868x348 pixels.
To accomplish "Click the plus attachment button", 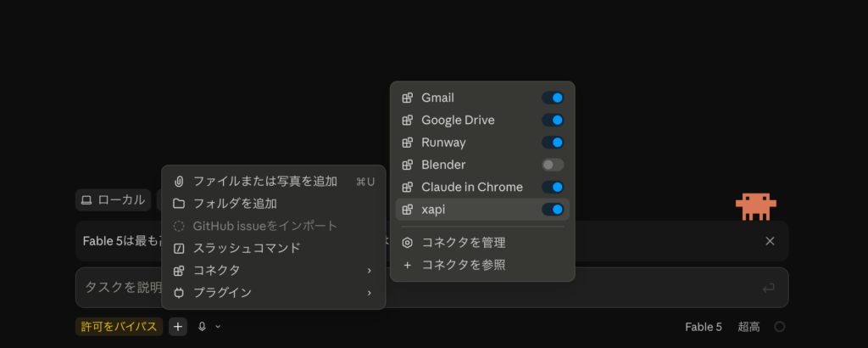I will point(178,327).
